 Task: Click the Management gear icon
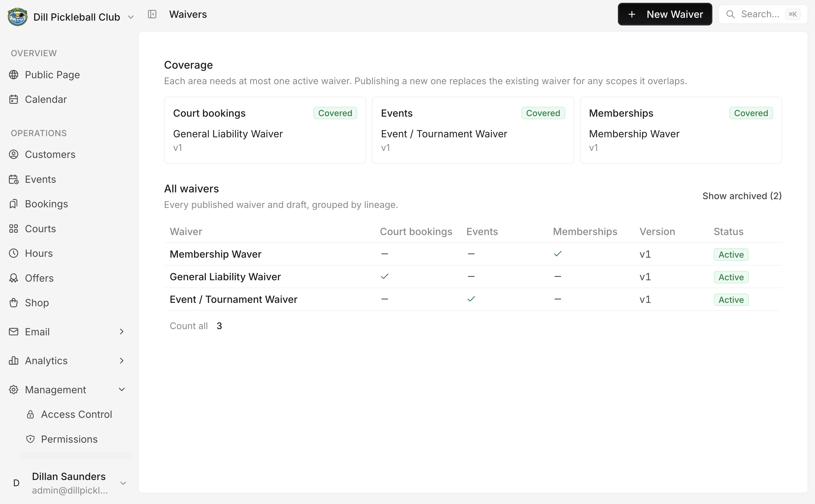tap(14, 390)
